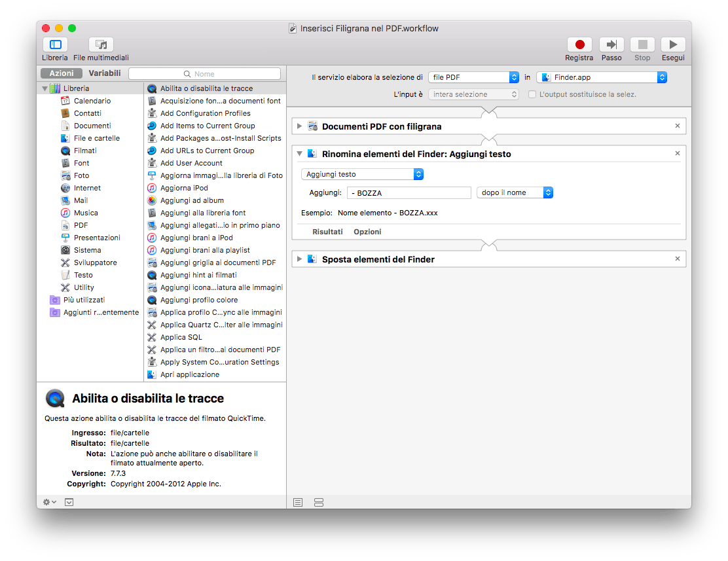Switch to the Variabili tab
The width and height of the screenshot is (728, 561).
click(105, 73)
